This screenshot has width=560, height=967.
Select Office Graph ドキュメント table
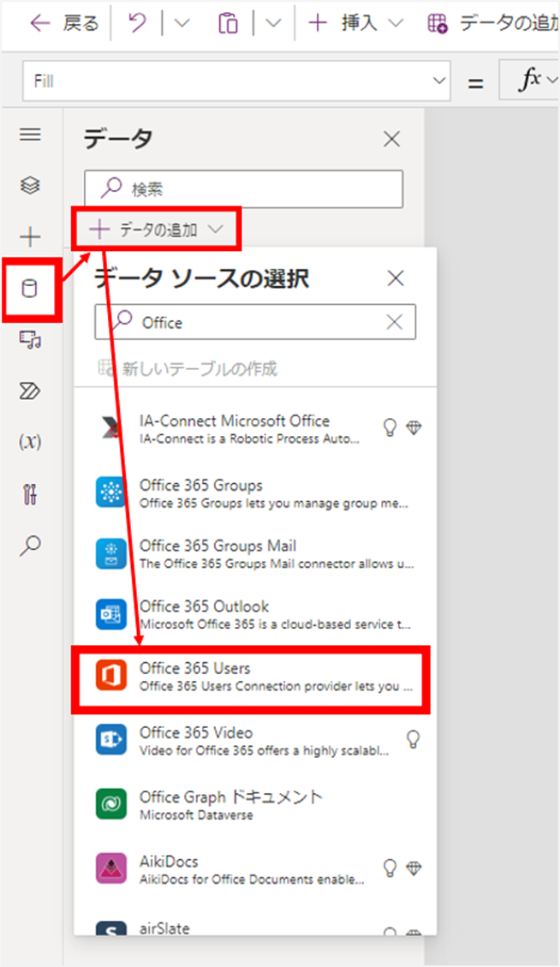tap(255, 805)
